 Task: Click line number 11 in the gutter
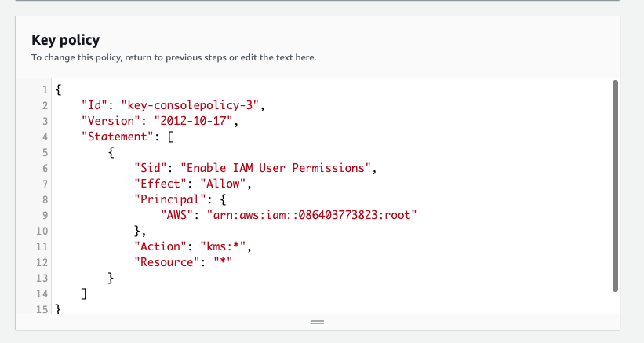[x=43, y=246]
